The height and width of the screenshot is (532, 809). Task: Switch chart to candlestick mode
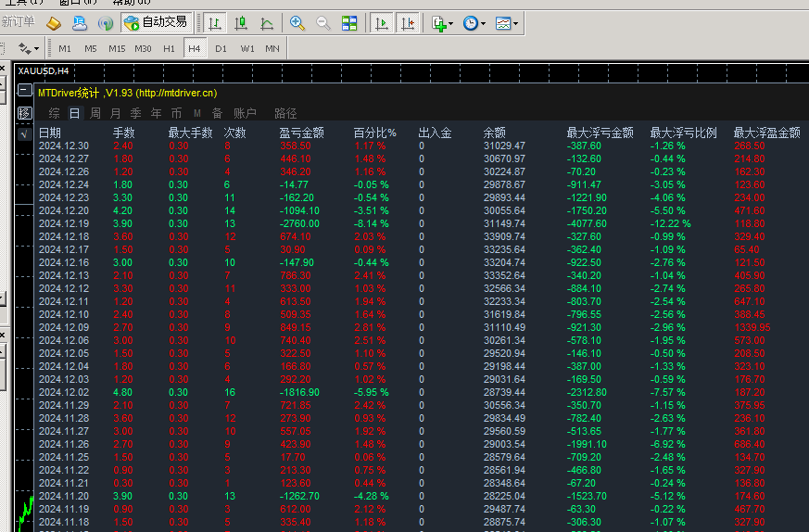click(x=241, y=22)
